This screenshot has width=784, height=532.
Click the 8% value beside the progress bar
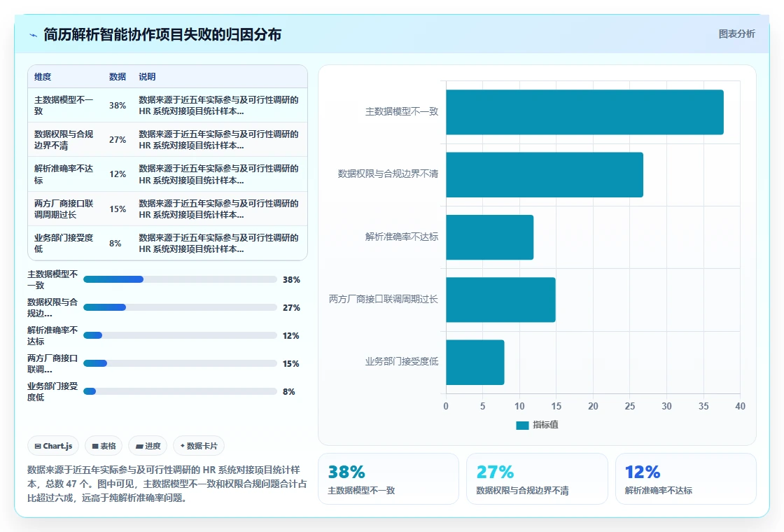pos(289,392)
